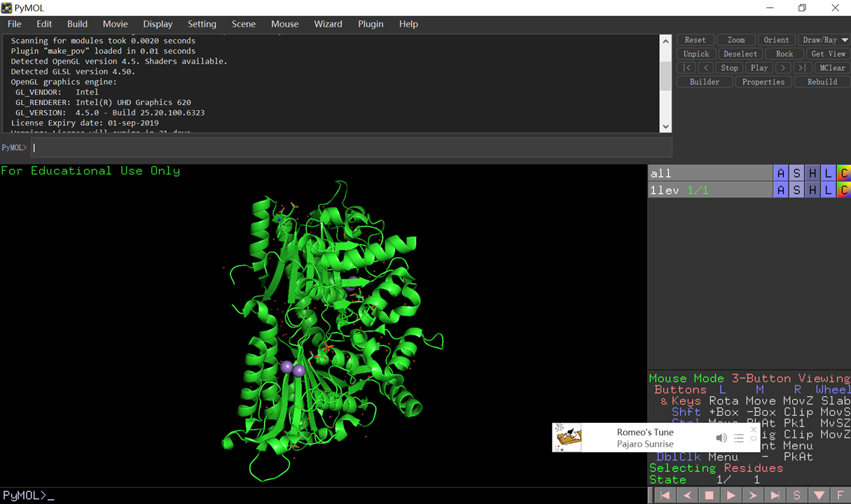Go to first frame using |< button
This screenshot has width=851, height=504.
688,68
